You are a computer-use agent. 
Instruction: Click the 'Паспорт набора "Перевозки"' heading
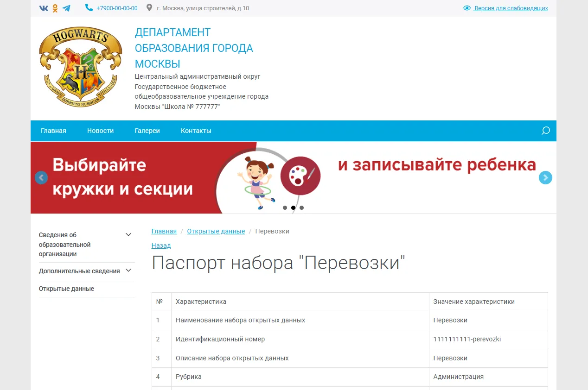tap(278, 263)
